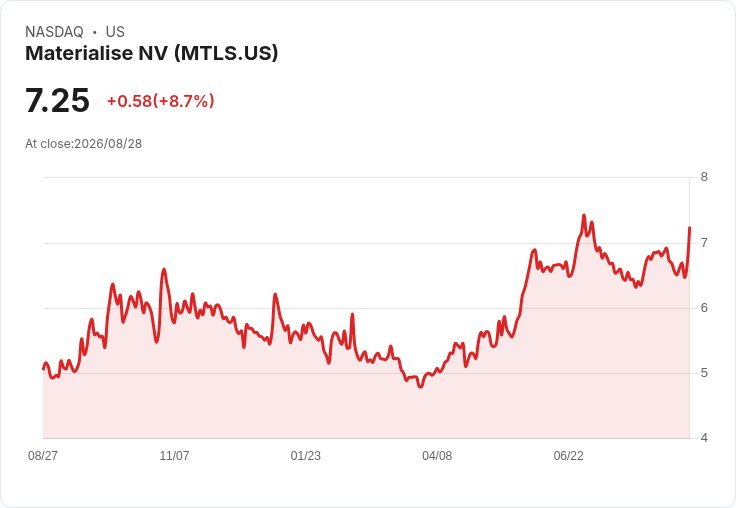Screen dimensions: 736x508
Task: Click the 8 price axis label
Action: 704,177
